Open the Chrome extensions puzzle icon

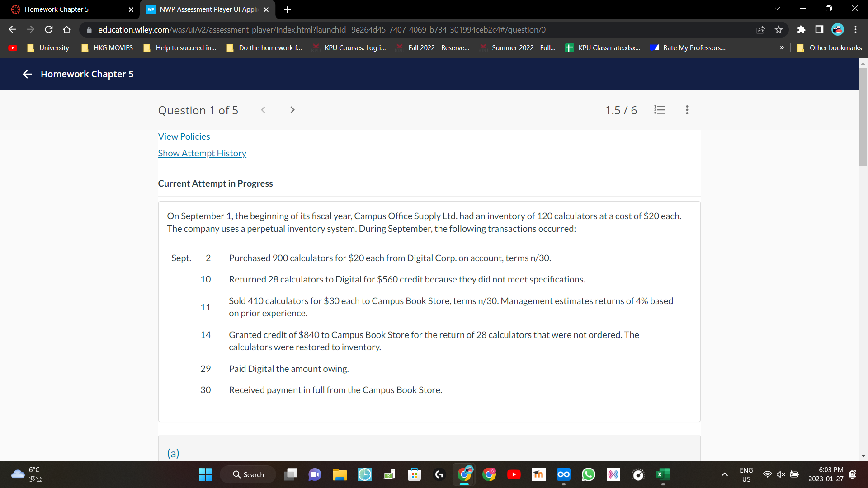[x=801, y=29]
